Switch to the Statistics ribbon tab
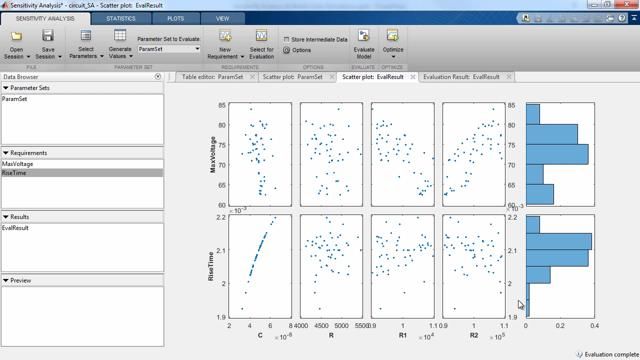Screen dimensions: 640x360 tap(121, 19)
